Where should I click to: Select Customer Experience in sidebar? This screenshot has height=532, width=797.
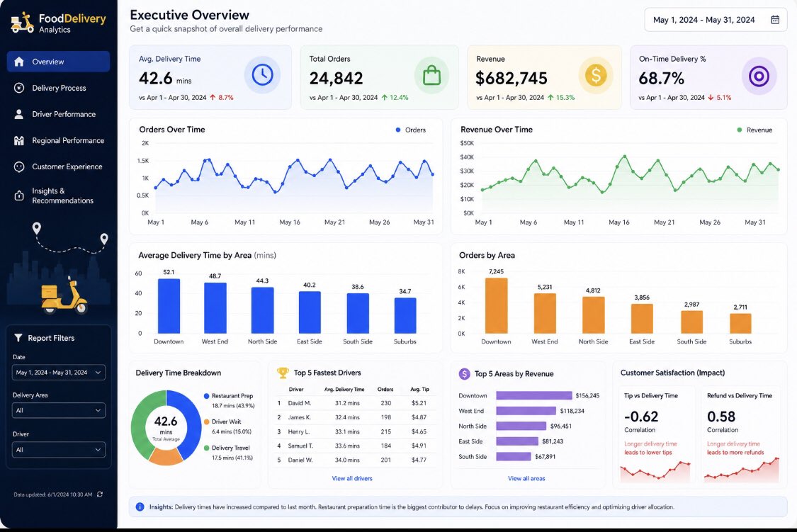tap(59, 166)
